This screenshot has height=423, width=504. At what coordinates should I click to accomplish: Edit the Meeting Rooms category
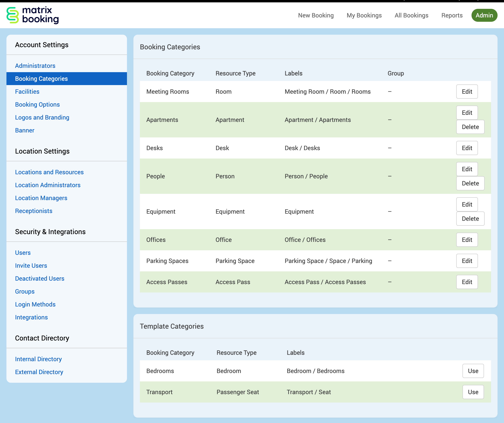[467, 92]
